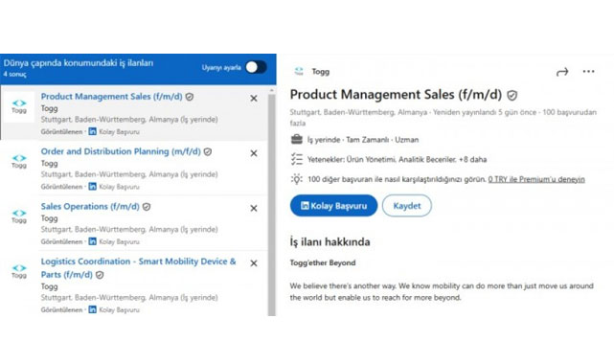Share this job using the arrow icon
614x364 pixels.
562,72
